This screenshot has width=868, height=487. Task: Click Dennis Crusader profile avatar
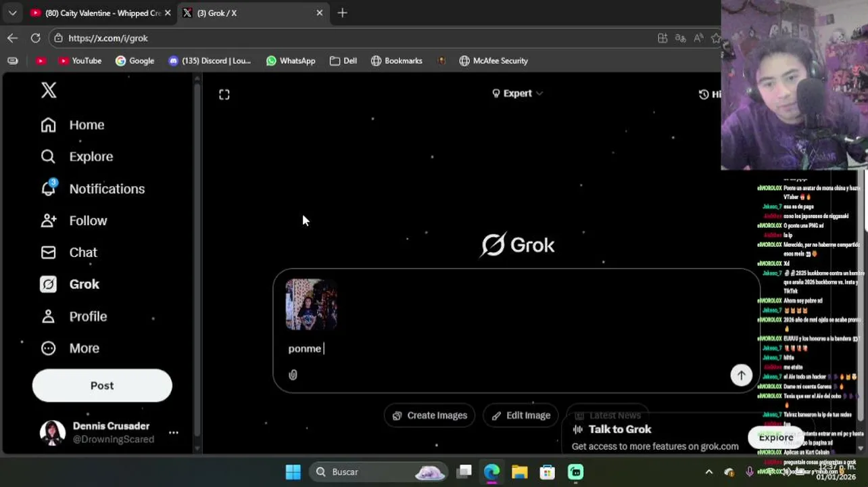click(52, 433)
